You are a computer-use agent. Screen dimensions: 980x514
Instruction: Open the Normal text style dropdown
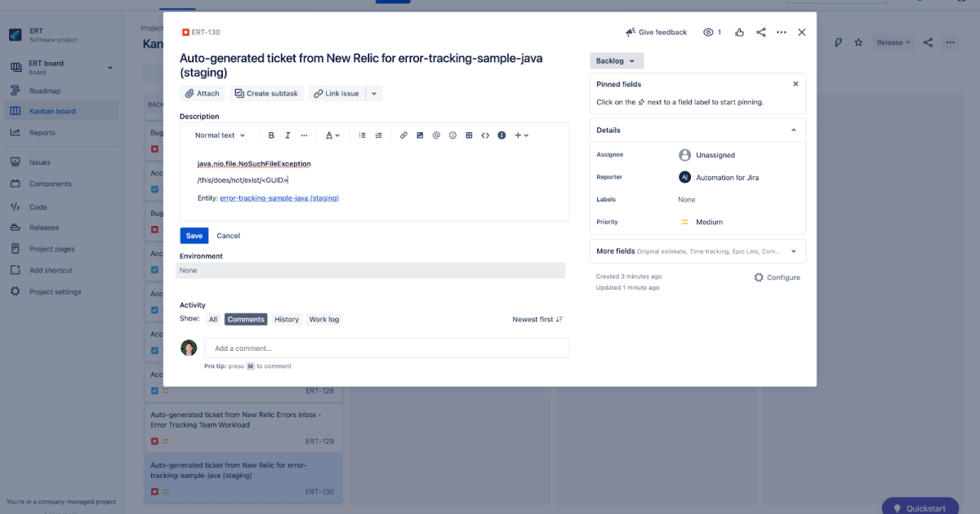[219, 135]
